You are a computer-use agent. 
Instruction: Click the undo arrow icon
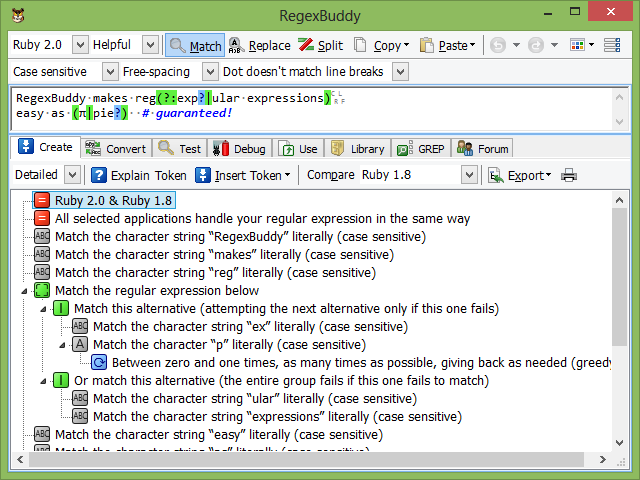(x=498, y=45)
